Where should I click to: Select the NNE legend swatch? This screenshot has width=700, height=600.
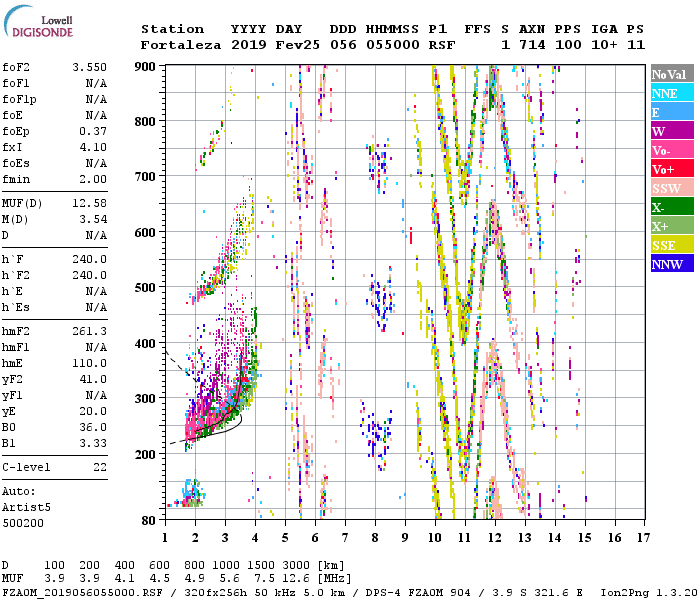coord(672,93)
